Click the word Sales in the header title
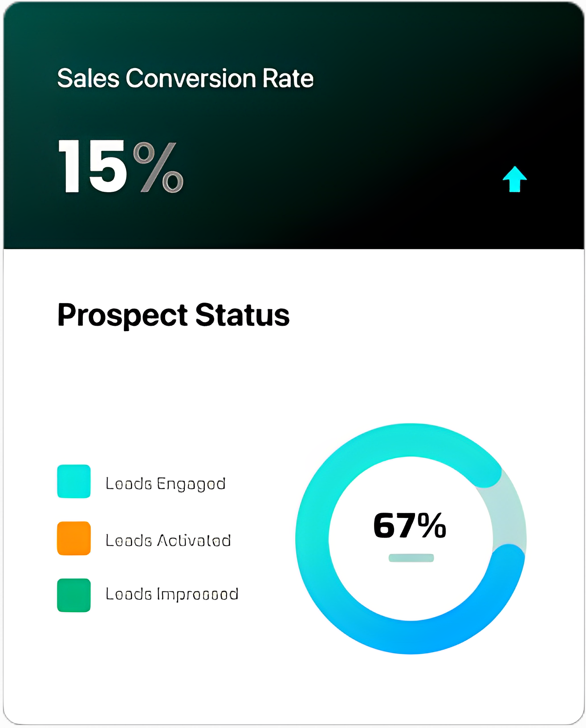Screen dimensions: 586x728 point(88,78)
